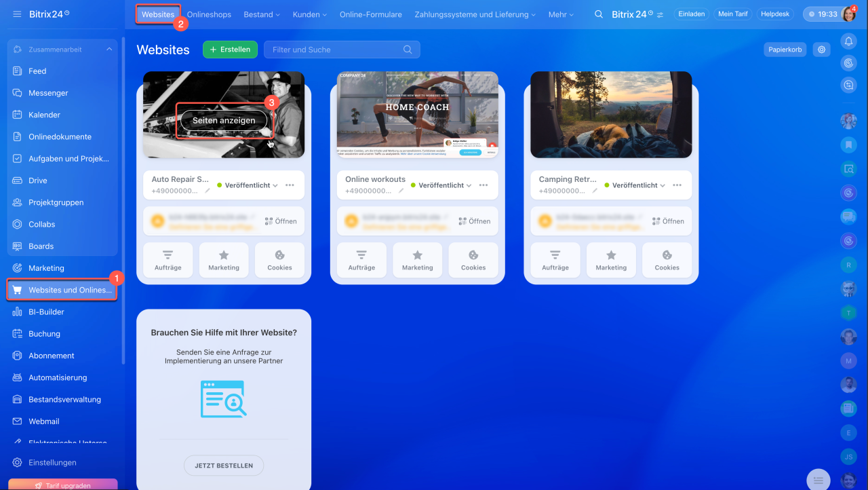Open Cookies for the Auto Repair site
The width and height of the screenshot is (868, 490).
[x=279, y=260]
